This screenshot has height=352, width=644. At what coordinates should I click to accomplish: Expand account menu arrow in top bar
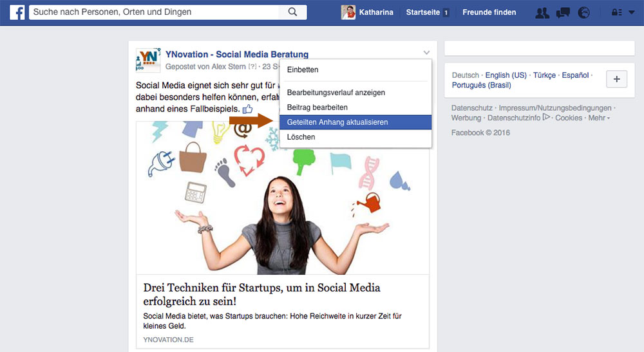click(x=632, y=12)
